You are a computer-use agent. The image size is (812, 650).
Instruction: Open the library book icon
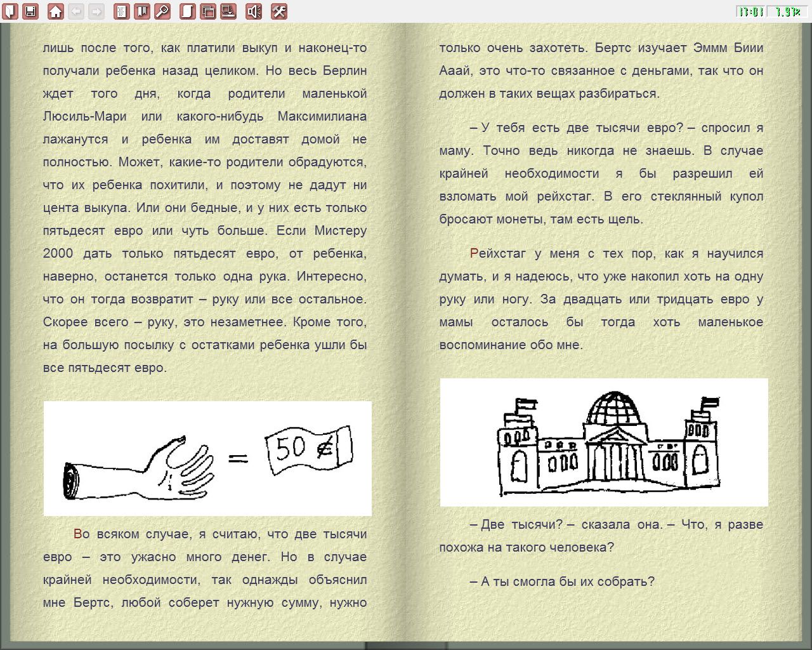click(10, 11)
